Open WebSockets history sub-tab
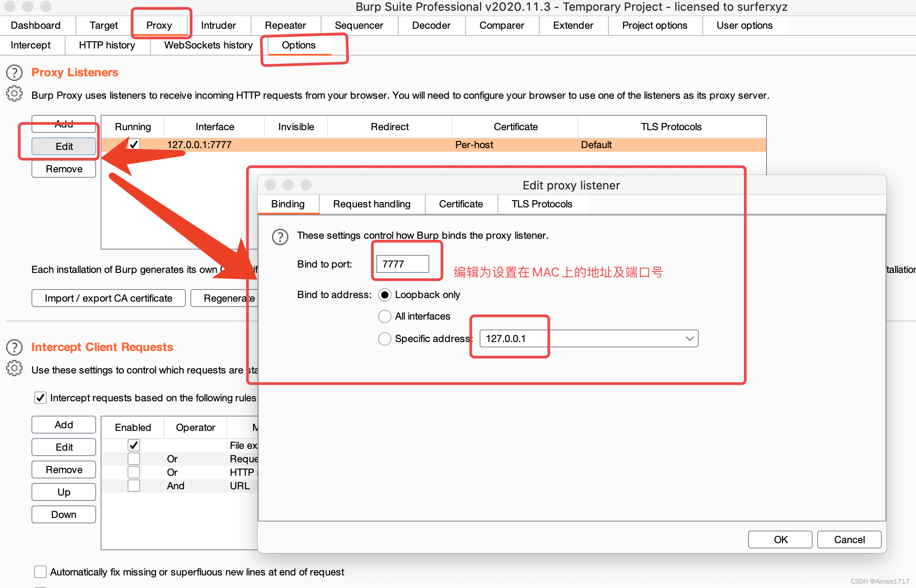Viewport: 916px width, 588px height. click(x=208, y=45)
